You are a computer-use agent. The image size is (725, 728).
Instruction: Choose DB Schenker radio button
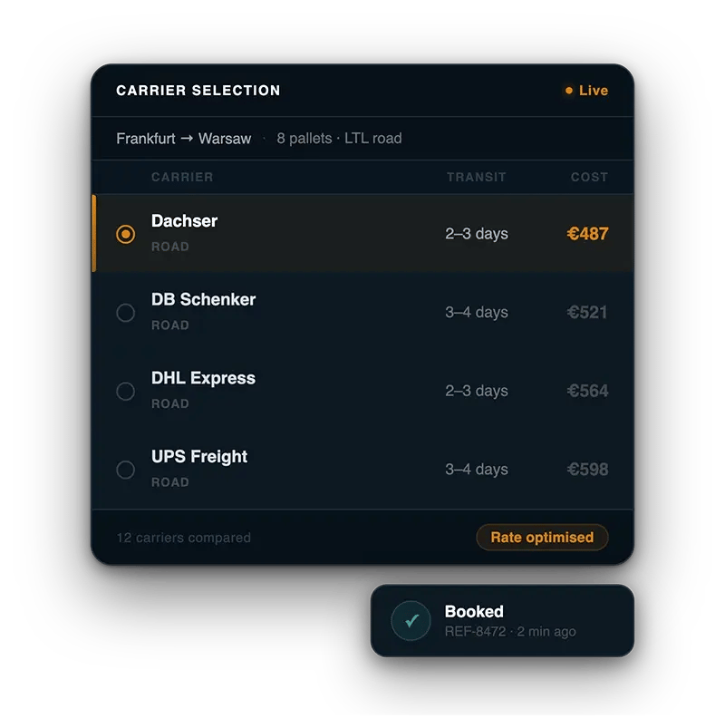(x=126, y=313)
